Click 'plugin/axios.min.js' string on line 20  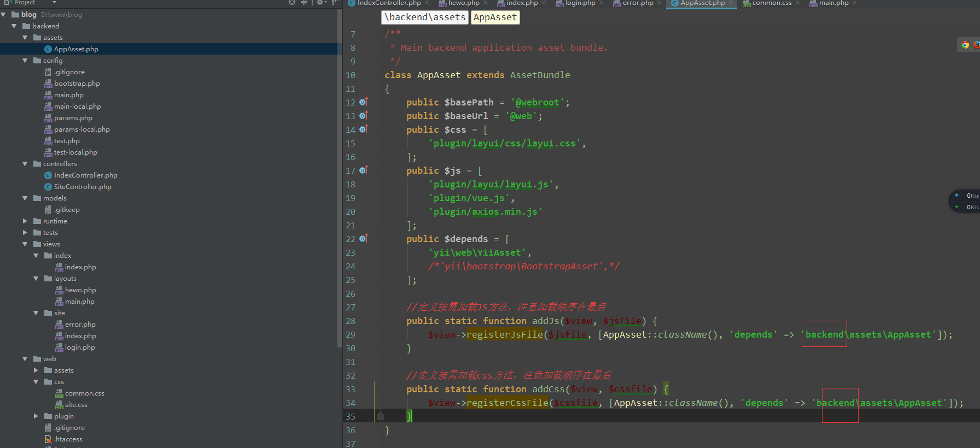(x=485, y=211)
